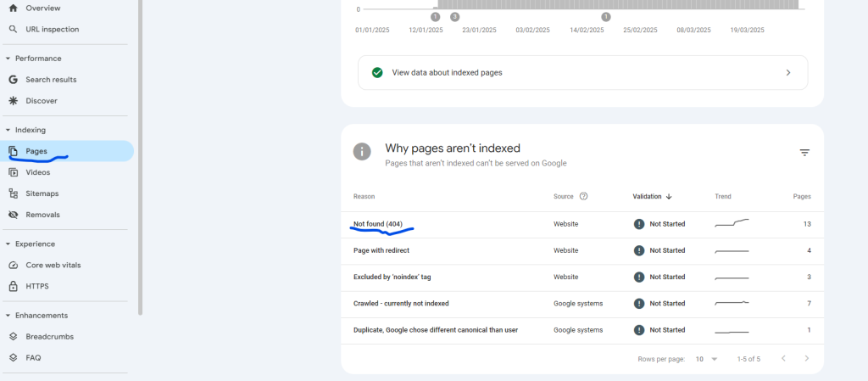Image resolution: width=868 pixels, height=381 pixels.
Task: Open Core web vitals report
Action: pyautogui.click(x=53, y=266)
